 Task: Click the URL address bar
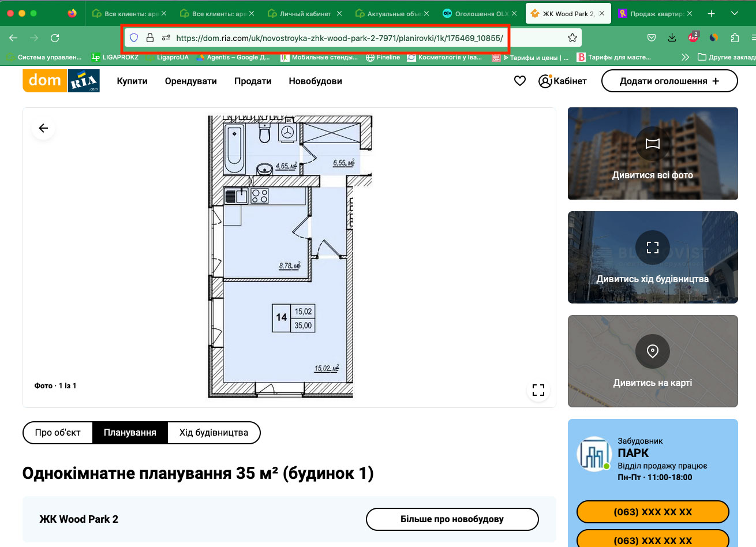[x=339, y=38]
